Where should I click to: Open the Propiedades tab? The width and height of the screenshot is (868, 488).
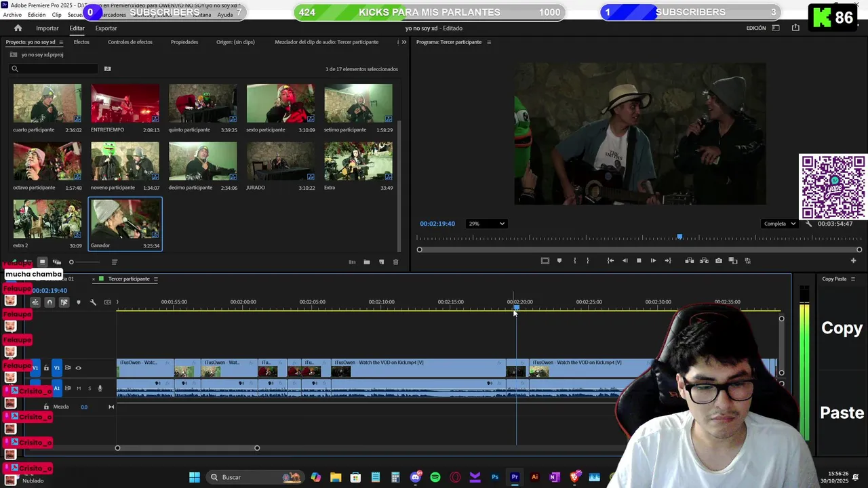coord(184,42)
